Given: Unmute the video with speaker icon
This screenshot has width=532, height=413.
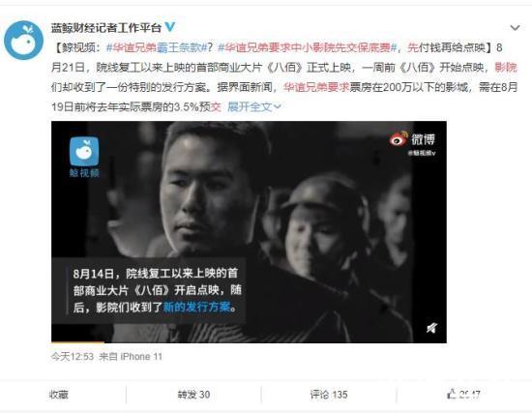Looking at the screenshot, I should click(431, 328).
